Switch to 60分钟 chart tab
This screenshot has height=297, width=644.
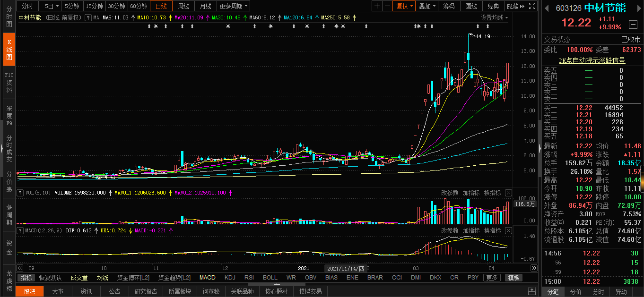(139, 6)
